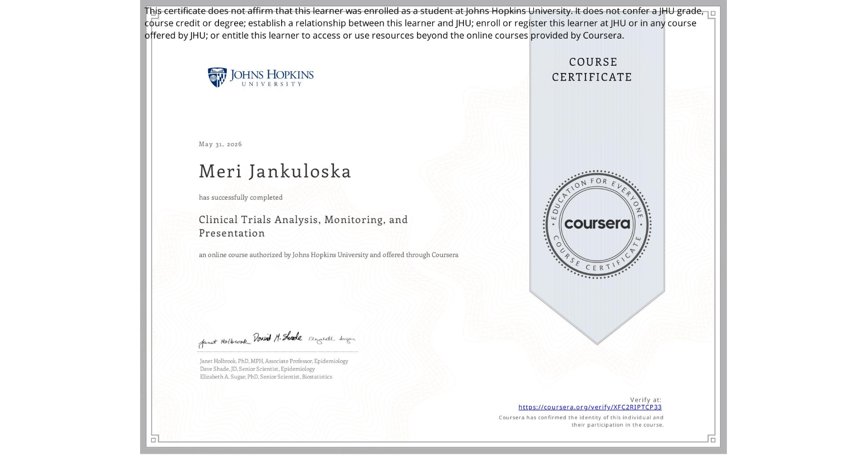The width and height of the screenshot is (868, 455).
Task: Open the coursera.org verify link
Action: tap(590, 407)
